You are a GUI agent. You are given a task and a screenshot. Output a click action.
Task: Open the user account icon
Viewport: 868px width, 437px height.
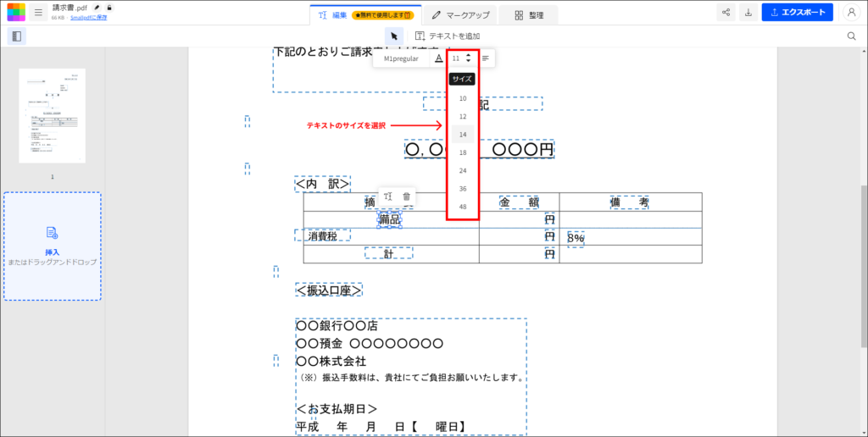851,12
